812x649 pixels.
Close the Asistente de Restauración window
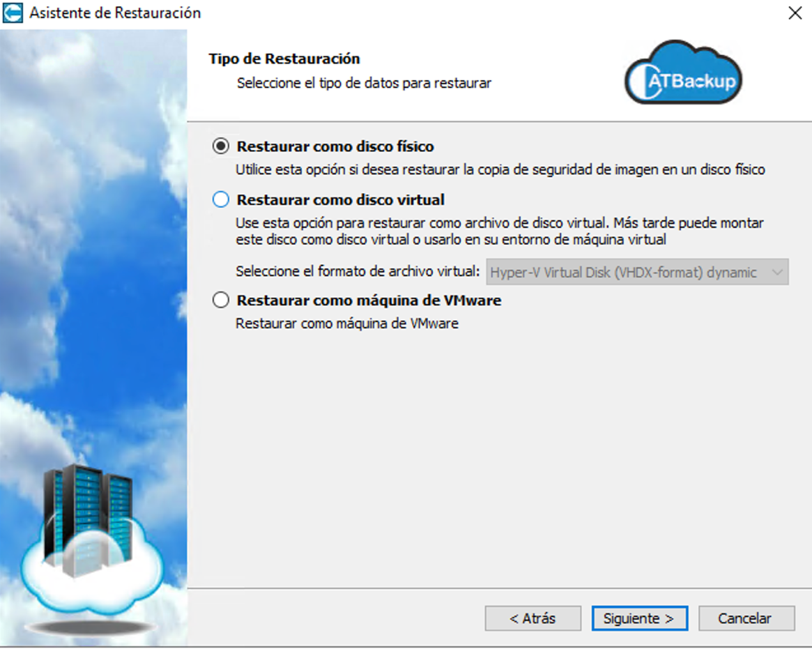[x=795, y=12]
